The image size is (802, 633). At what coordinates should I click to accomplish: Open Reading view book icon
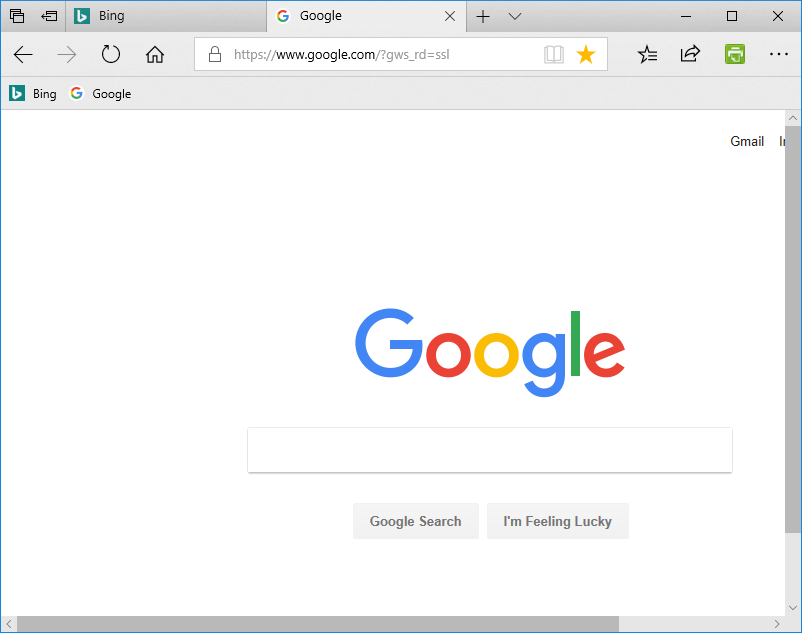[553, 54]
